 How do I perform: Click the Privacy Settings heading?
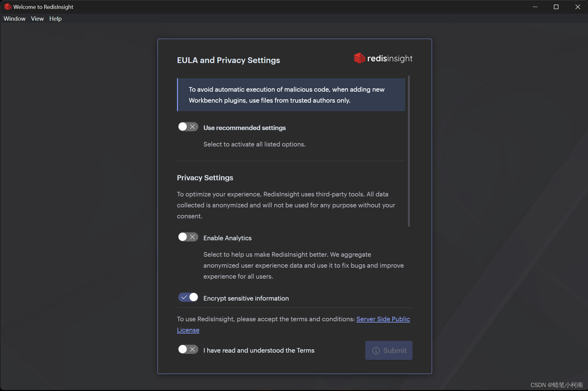205,178
